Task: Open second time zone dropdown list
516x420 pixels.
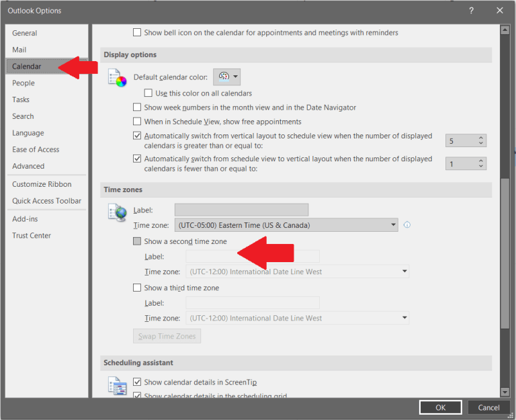Action: [298, 271]
